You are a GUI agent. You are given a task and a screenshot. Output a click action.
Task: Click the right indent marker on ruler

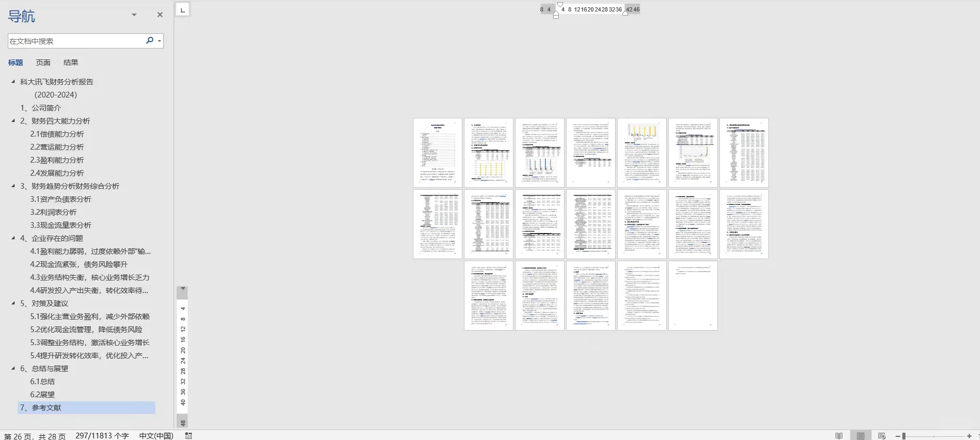tap(625, 13)
